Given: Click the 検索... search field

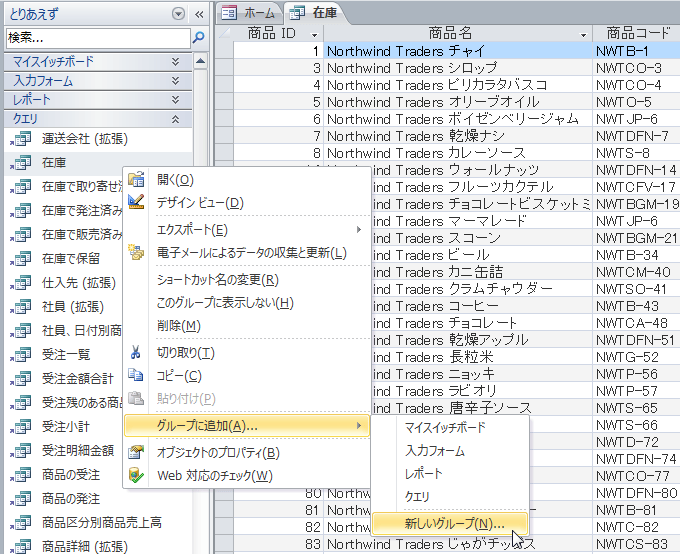Looking at the screenshot, I should coord(98,38).
